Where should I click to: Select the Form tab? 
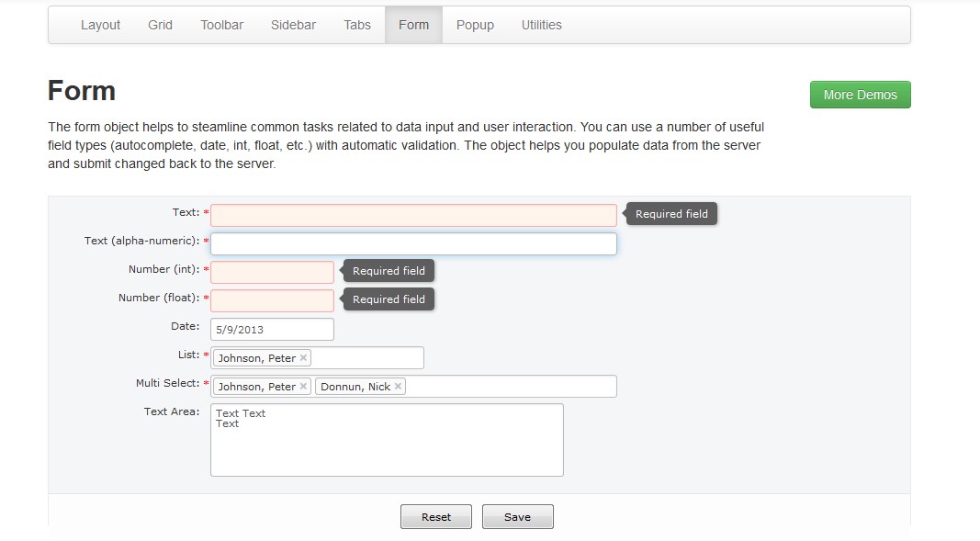pos(413,25)
